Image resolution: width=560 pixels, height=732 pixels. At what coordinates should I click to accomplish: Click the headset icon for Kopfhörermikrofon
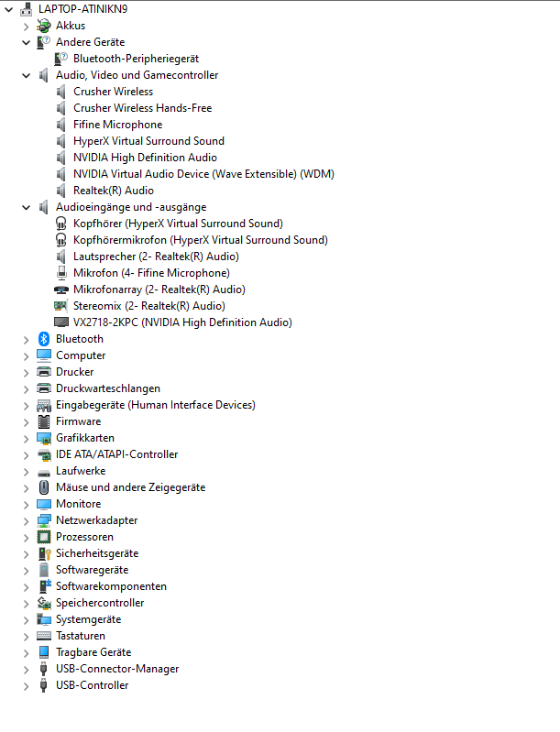[x=61, y=240]
